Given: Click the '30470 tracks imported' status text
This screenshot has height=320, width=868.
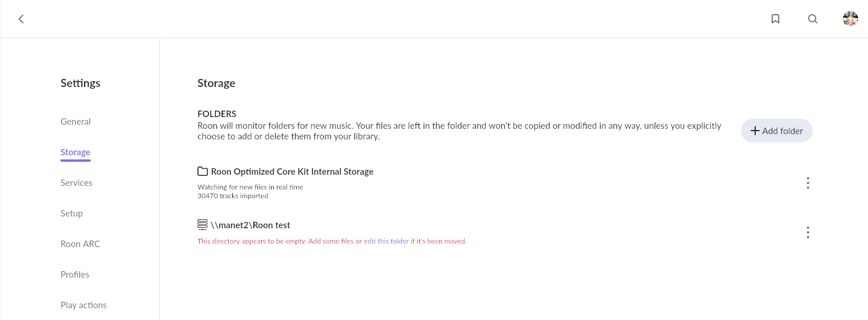Looking at the screenshot, I should tap(233, 196).
